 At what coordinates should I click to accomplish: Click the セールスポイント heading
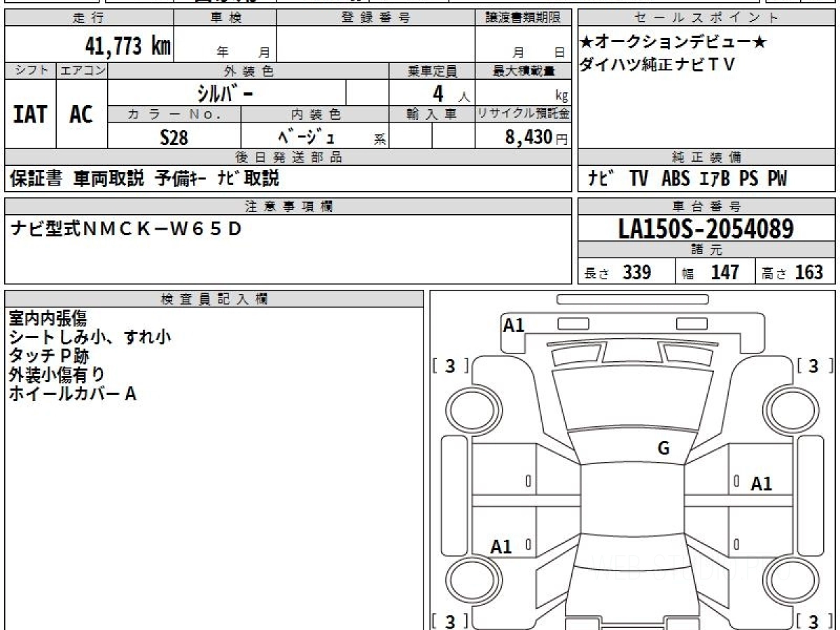(x=706, y=18)
